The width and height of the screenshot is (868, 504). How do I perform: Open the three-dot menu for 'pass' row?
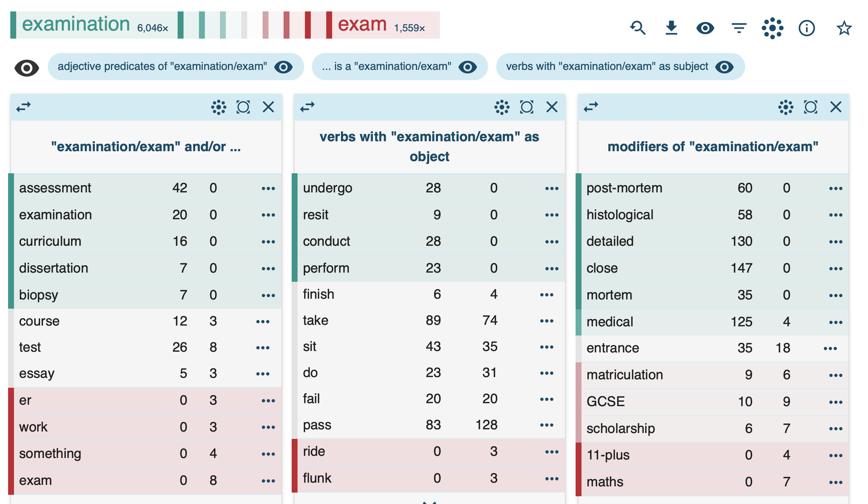pos(547,425)
